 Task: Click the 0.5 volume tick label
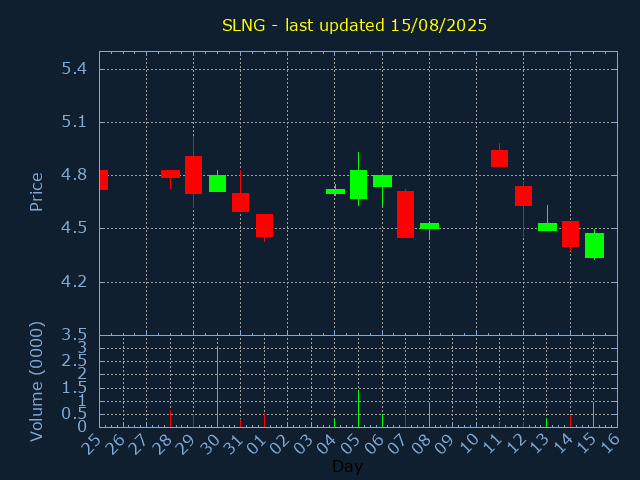pyautogui.click(x=74, y=414)
